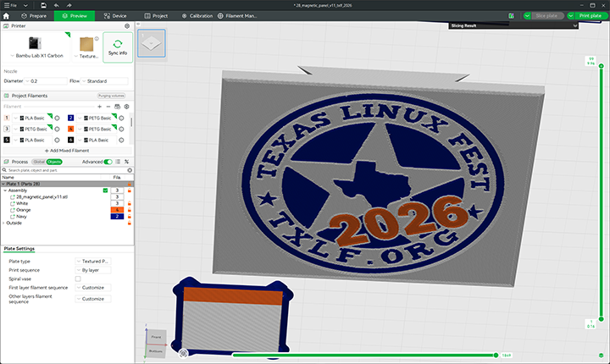This screenshot has height=364, width=610.
Task: Open First layer filament sequence dropdown
Action: 92,288
